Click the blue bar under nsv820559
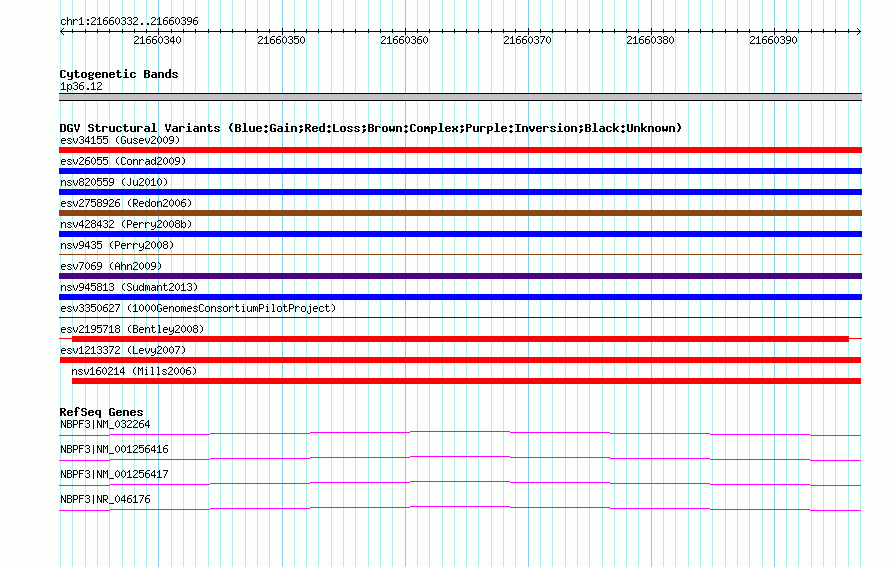The width and height of the screenshot is (890, 567). click(x=460, y=192)
